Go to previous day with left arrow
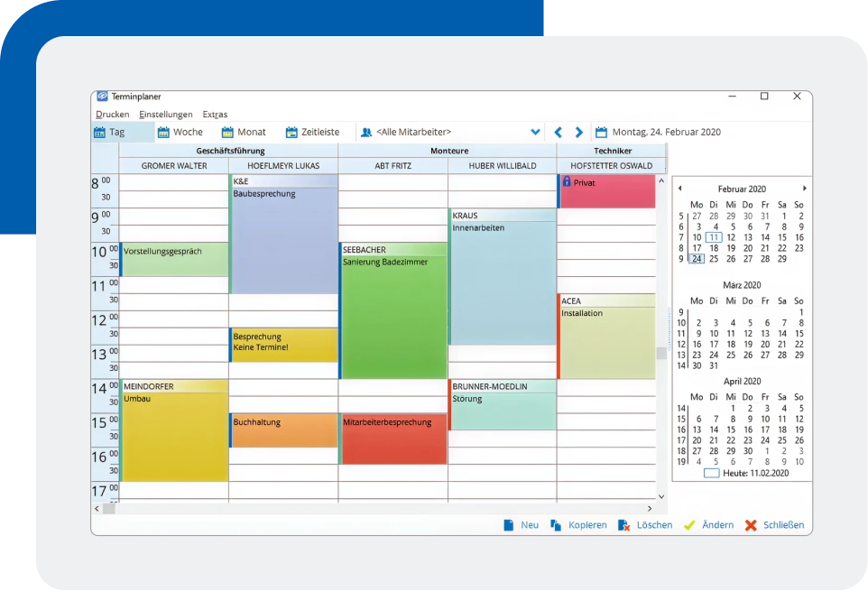This screenshot has height=591, width=868. [559, 133]
